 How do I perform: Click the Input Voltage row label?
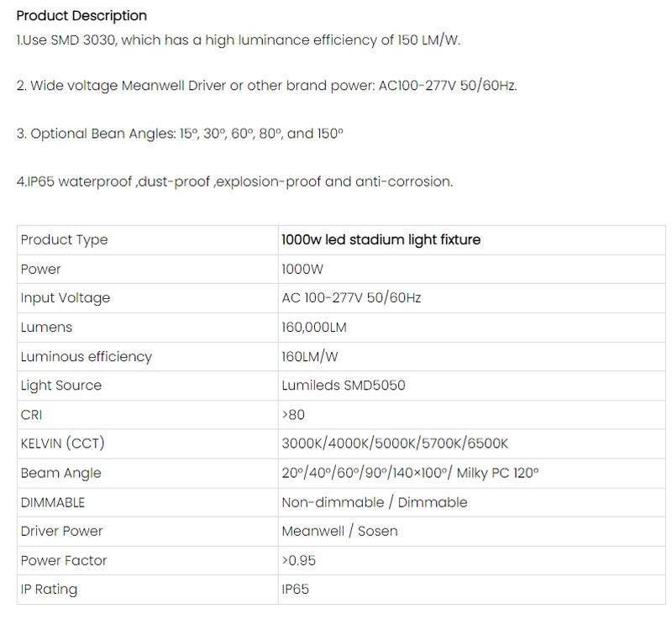click(x=66, y=298)
